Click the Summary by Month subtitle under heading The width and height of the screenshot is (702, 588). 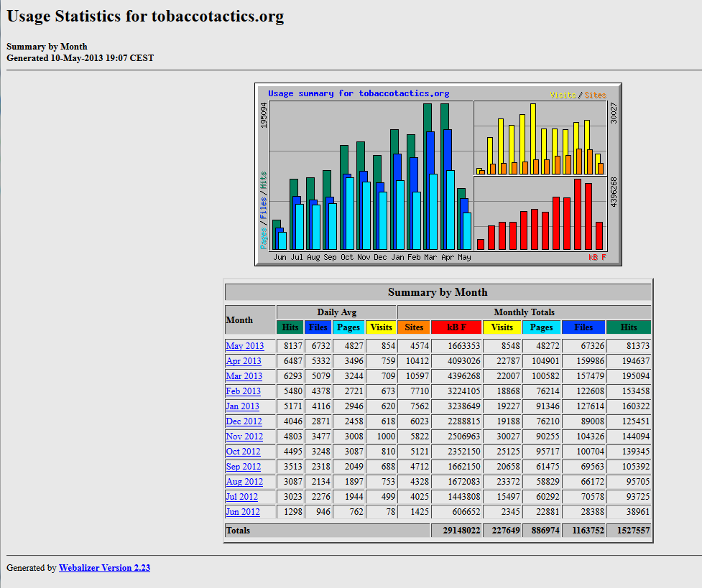click(47, 47)
